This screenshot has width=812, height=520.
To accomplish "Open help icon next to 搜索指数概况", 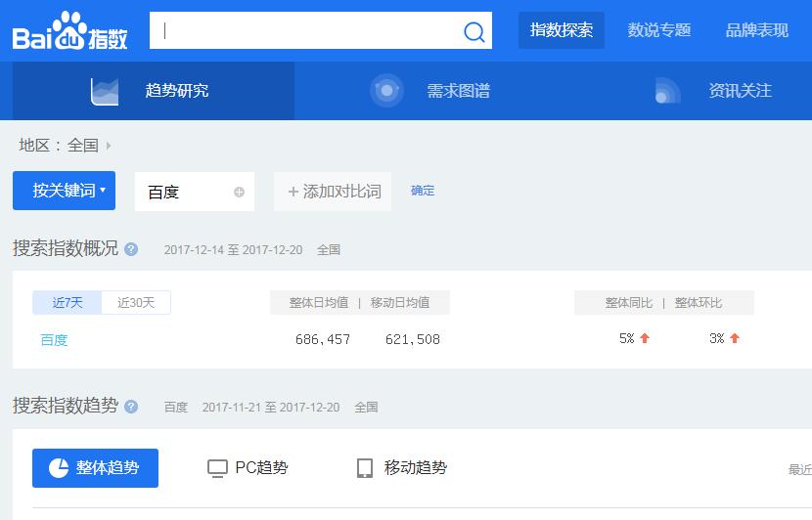I will click(x=131, y=249).
